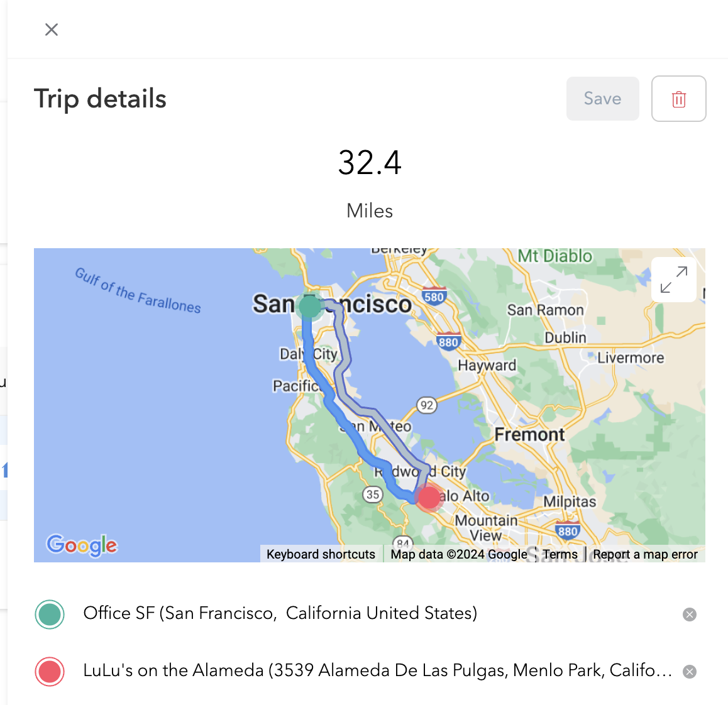
Task: Remove Office SF stop
Action: pyautogui.click(x=690, y=615)
